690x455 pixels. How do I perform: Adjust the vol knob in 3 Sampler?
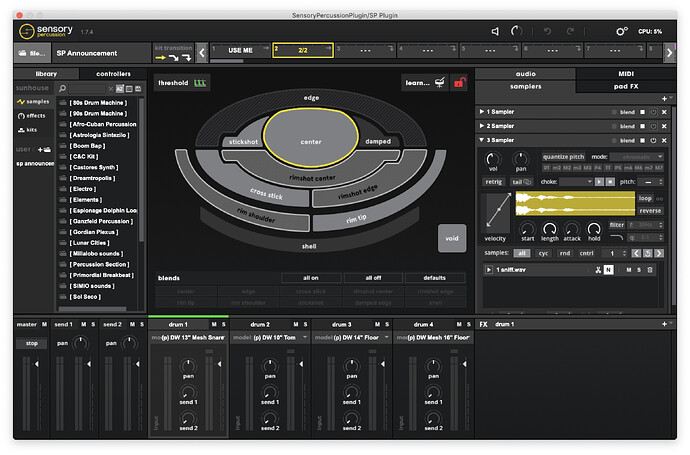click(493, 159)
